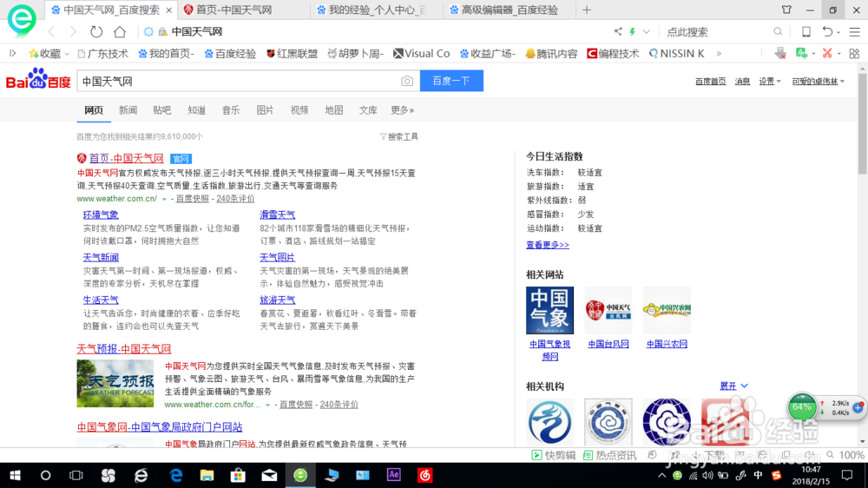Screen dimensions: 868x488
Task: Open the 滑雪天气 sublink
Action: click(278, 215)
